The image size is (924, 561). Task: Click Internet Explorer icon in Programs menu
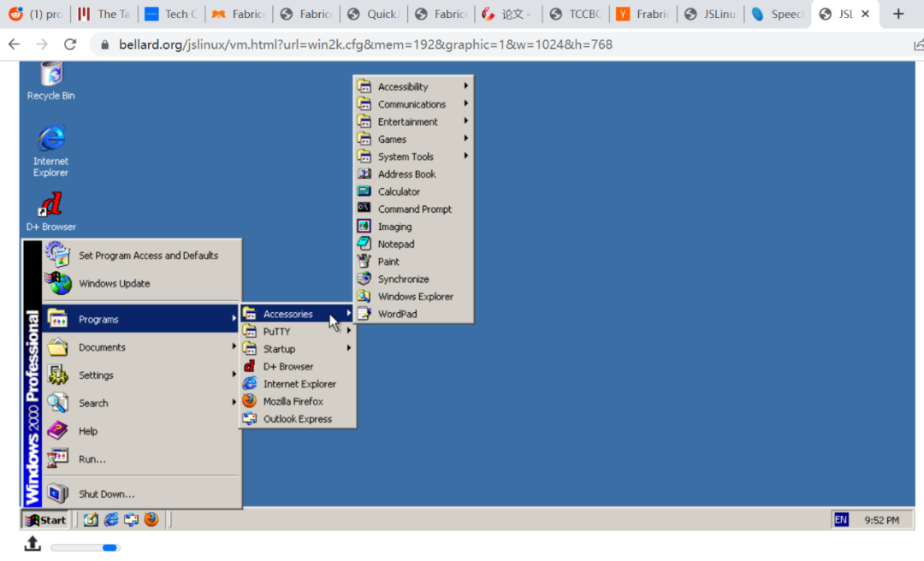[x=250, y=384]
